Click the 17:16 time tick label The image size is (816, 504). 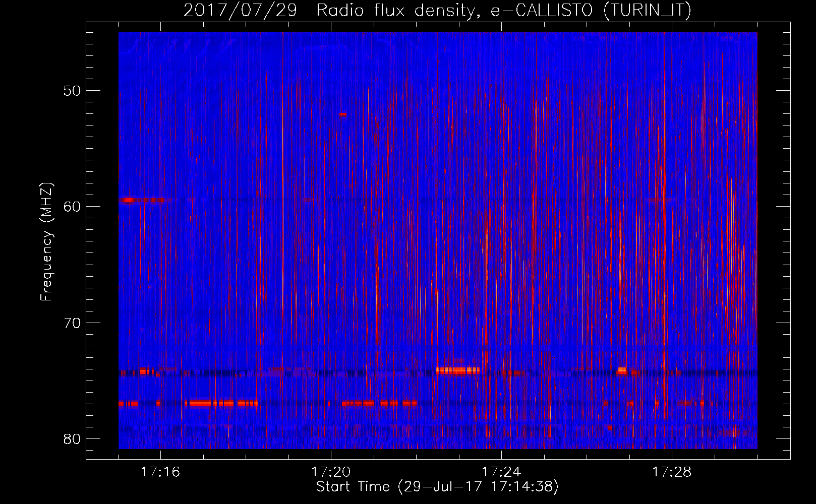pos(160,472)
